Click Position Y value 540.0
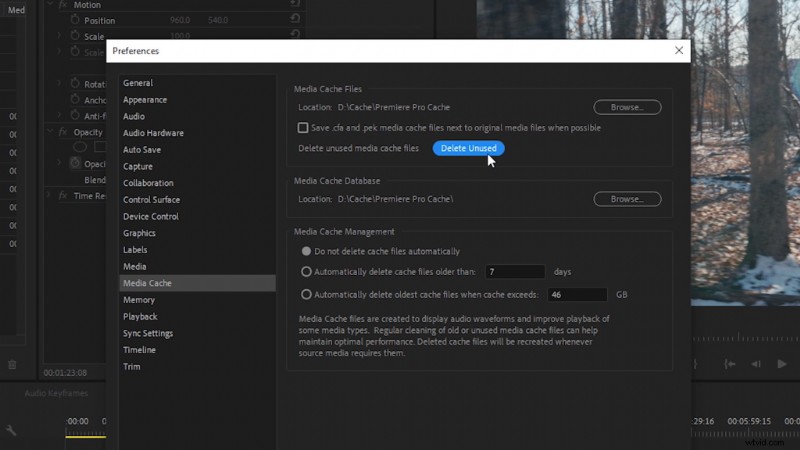Viewport: 800px width, 450px height. (x=218, y=20)
